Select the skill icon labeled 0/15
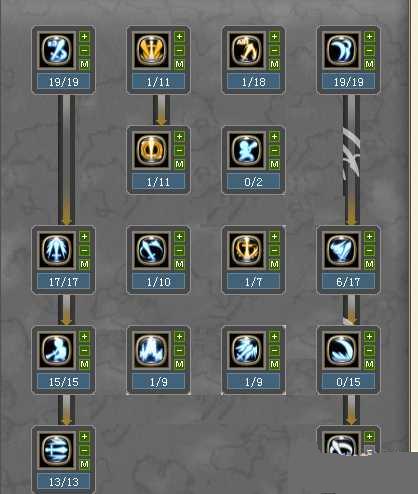The height and width of the screenshot is (494, 418). point(342,350)
